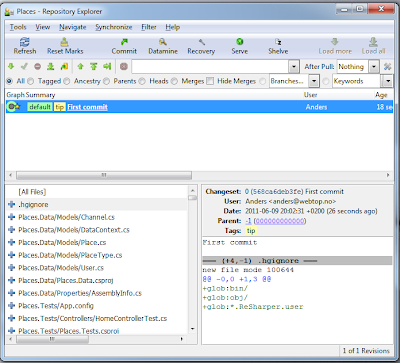Viewport: 400px width, 363px height.
Task: Open the Keywords dropdown list
Action: 387,81
